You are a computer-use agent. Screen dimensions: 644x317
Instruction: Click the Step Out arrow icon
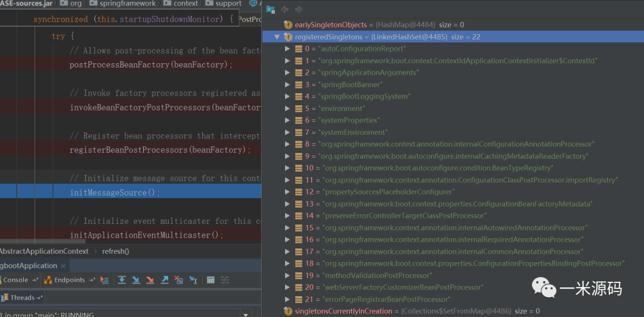165,280
